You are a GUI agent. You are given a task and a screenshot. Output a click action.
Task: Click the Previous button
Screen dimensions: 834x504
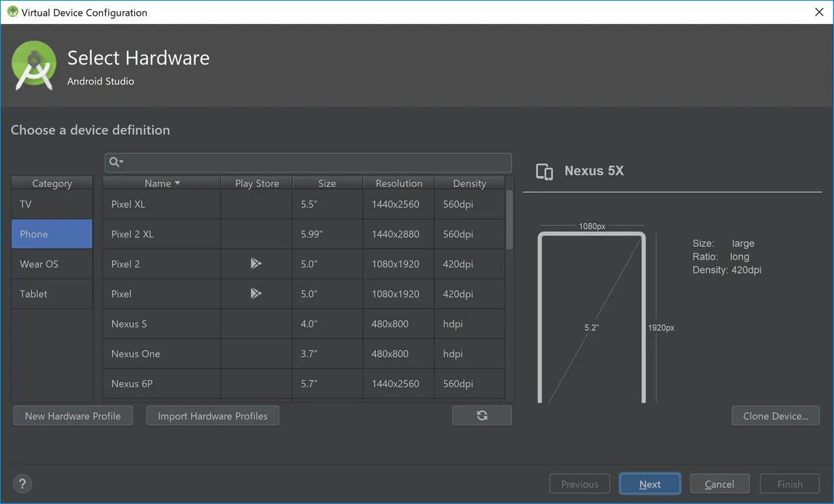pyautogui.click(x=579, y=484)
